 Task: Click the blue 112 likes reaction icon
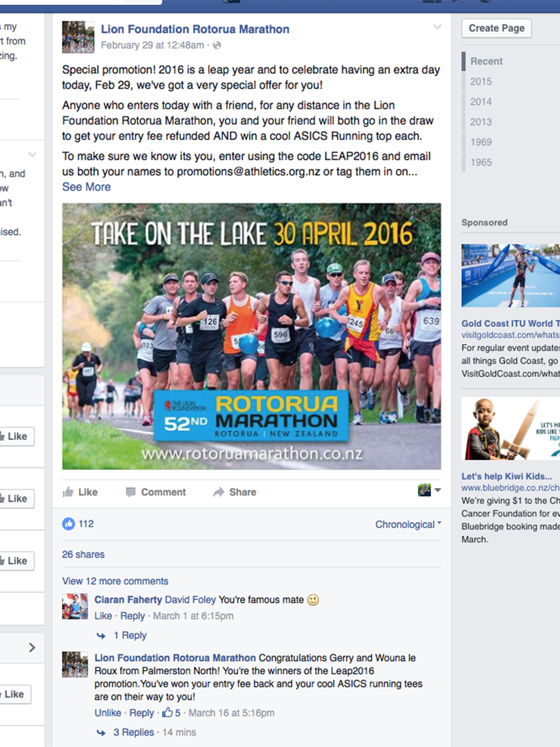click(x=68, y=524)
